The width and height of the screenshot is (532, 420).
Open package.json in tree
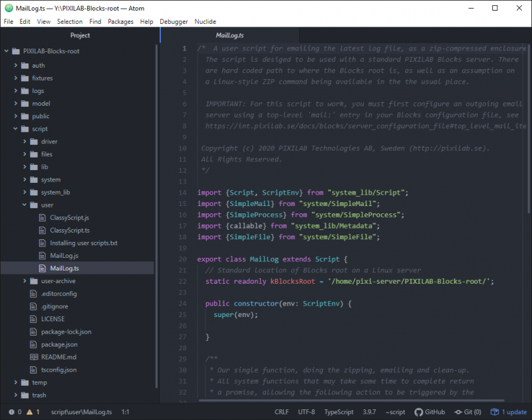[x=59, y=344]
